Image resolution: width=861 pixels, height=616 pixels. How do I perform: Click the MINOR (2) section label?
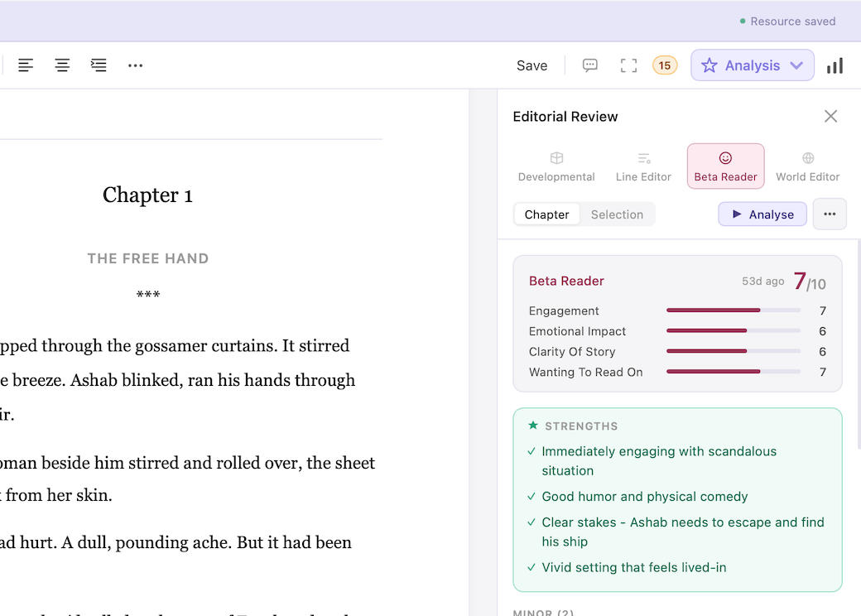pos(543,612)
